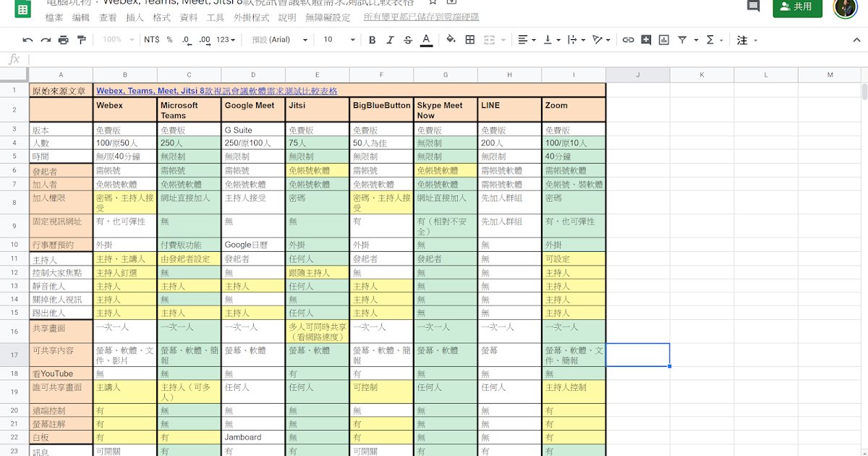Viewport: 868px width, 456px height.
Task: Select the paint format tool
Action: (x=80, y=40)
